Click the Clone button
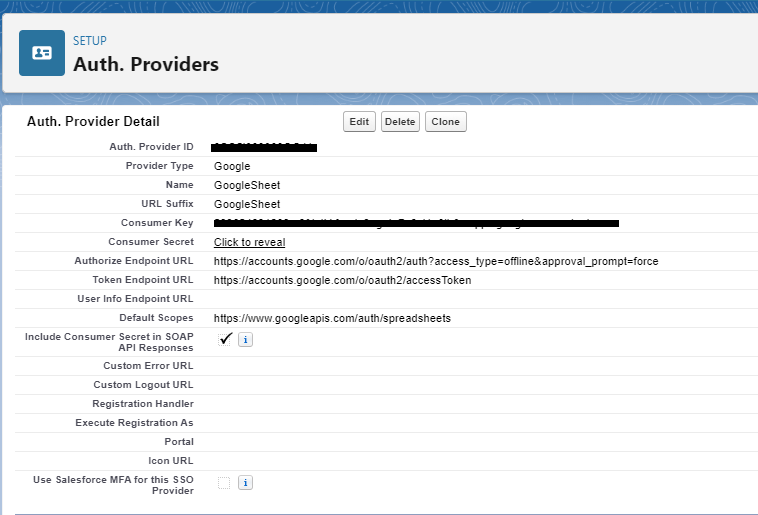 pyautogui.click(x=446, y=121)
